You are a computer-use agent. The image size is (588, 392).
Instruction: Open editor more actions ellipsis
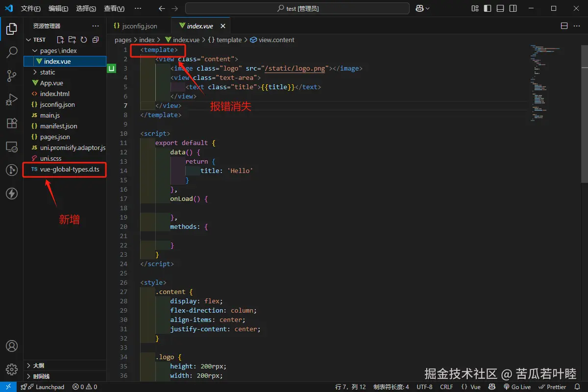click(577, 26)
